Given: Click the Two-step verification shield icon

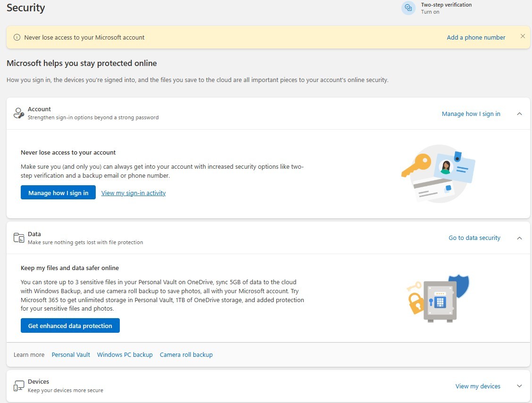Looking at the screenshot, I should [x=408, y=8].
